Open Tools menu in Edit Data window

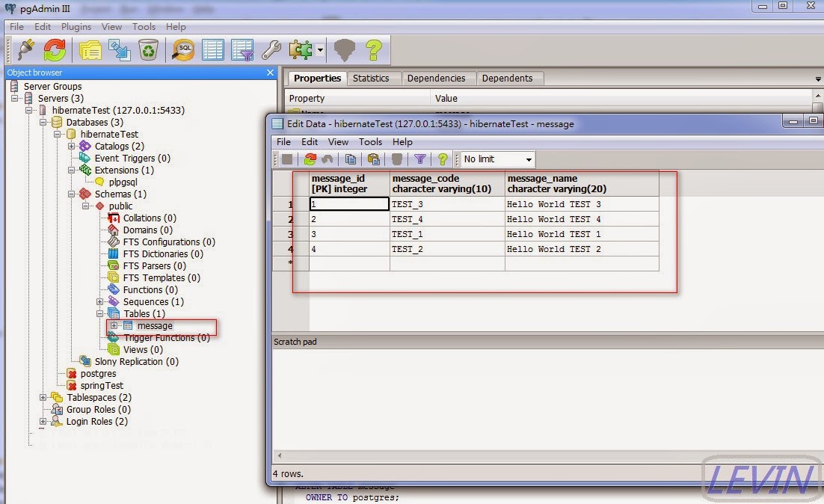[x=370, y=142]
